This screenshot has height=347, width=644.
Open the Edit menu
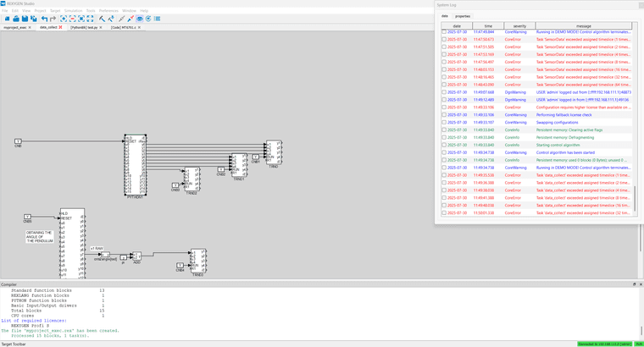point(15,11)
